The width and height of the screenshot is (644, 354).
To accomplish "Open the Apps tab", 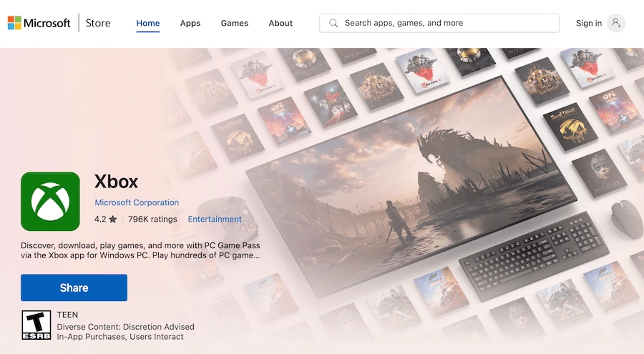I will [x=190, y=23].
